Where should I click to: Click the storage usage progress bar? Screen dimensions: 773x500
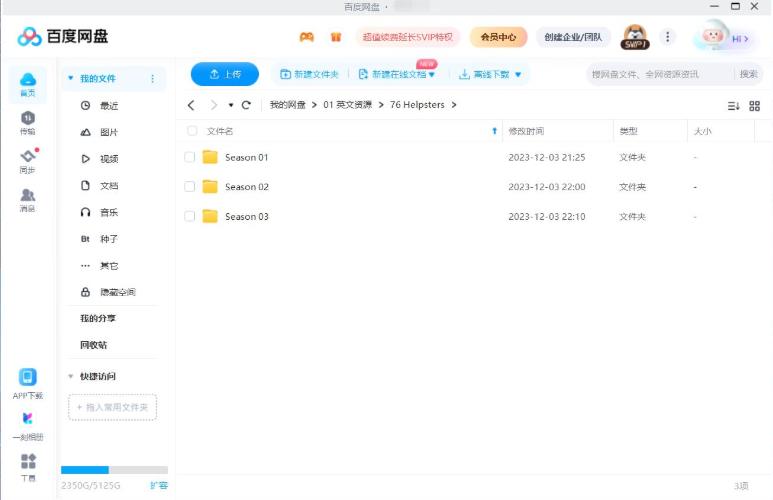coord(114,470)
